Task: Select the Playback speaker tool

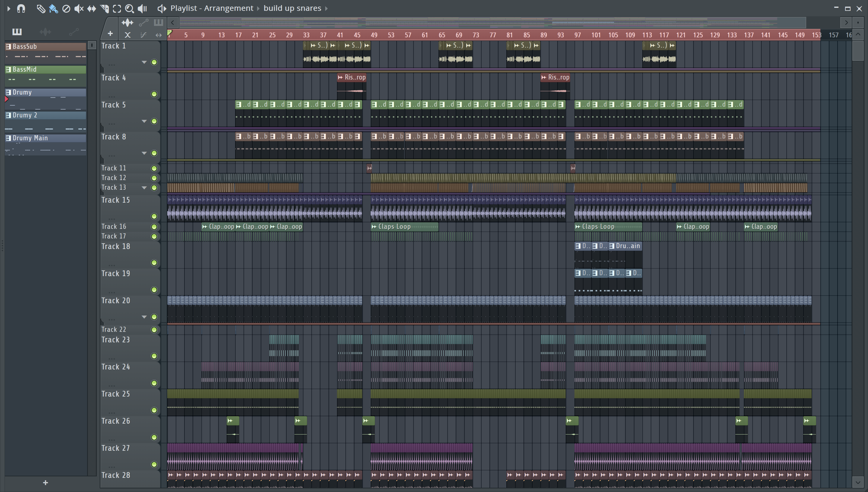Action: (142, 8)
